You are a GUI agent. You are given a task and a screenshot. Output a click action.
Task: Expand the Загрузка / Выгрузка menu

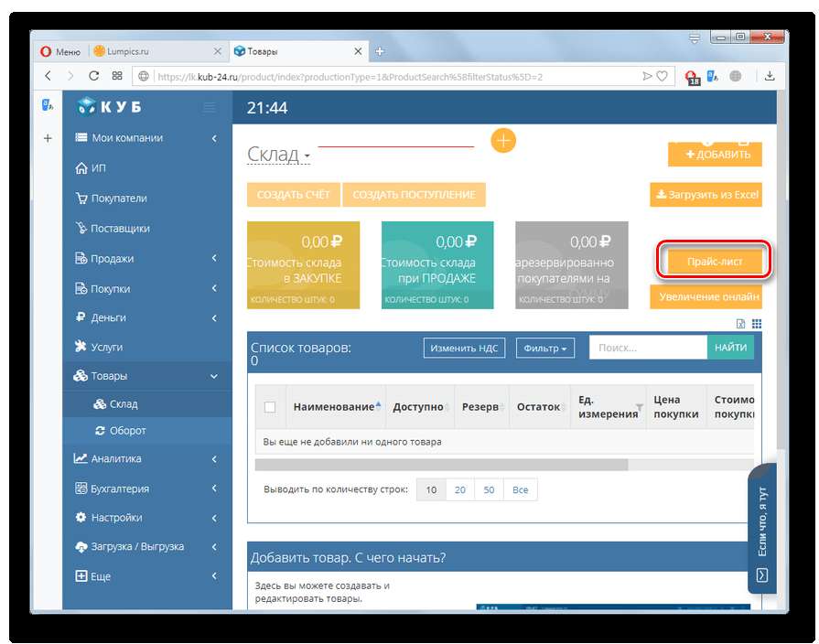coord(147,547)
